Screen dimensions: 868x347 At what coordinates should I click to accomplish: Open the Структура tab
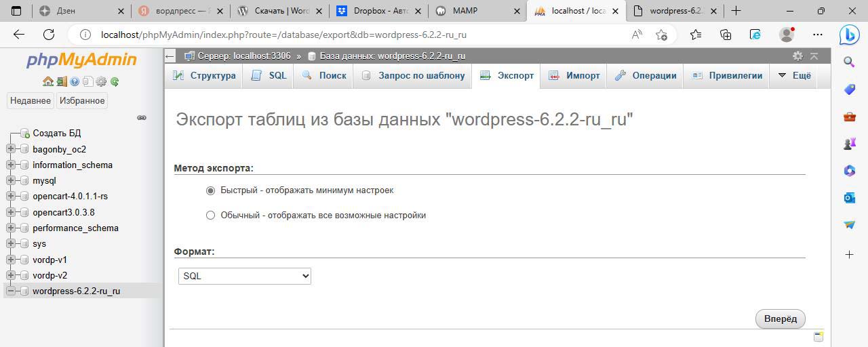click(205, 76)
